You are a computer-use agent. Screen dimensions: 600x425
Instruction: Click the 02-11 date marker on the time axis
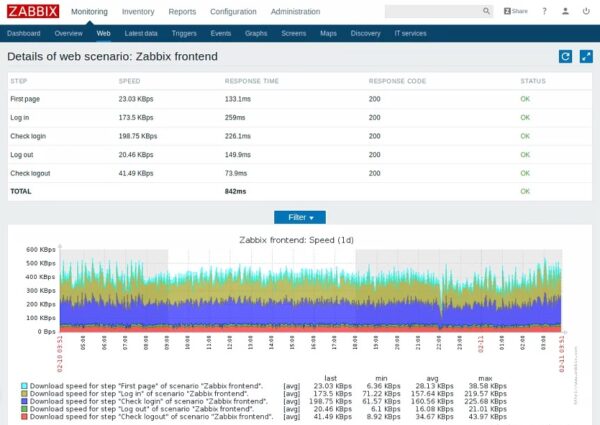pyautogui.click(x=481, y=344)
